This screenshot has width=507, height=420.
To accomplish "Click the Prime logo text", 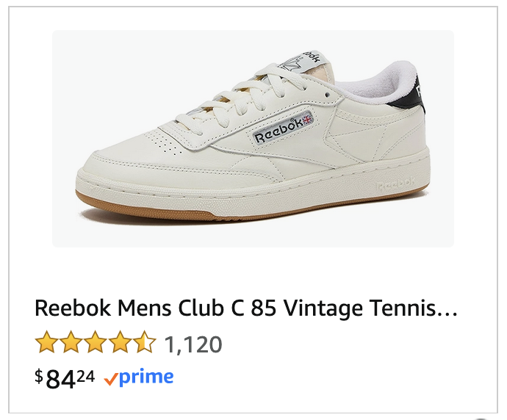I will [x=147, y=377].
